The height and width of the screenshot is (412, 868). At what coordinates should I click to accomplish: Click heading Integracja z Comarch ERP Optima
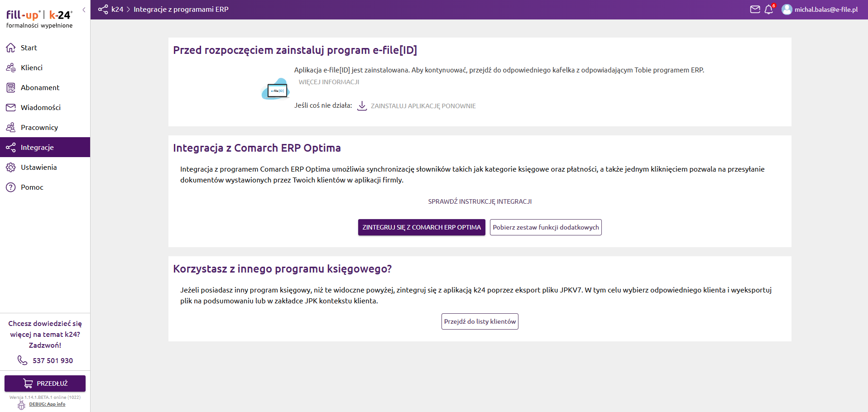(x=257, y=148)
